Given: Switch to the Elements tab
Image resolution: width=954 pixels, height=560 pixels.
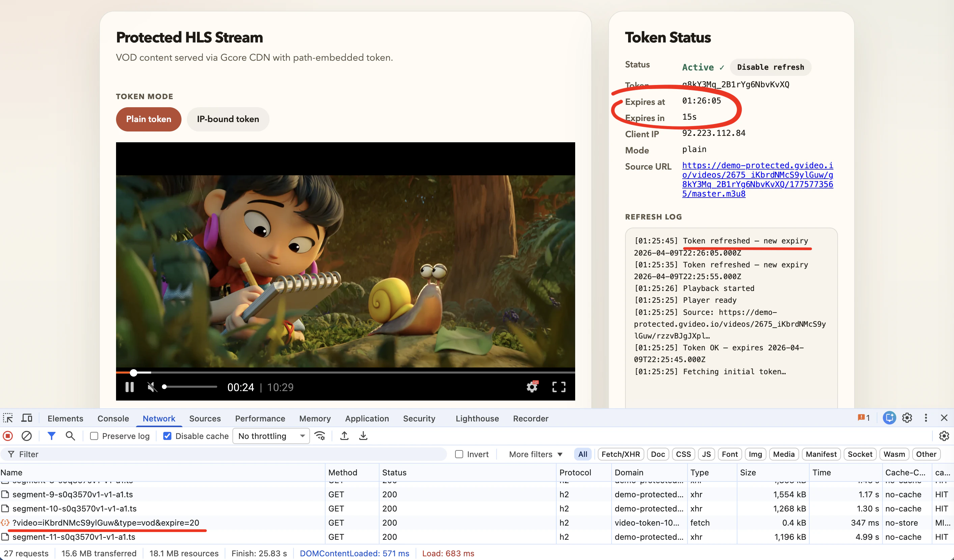Looking at the screenshot, I should tap(65, 418).
